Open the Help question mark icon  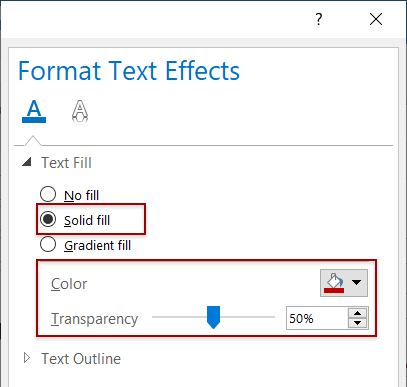319,19
